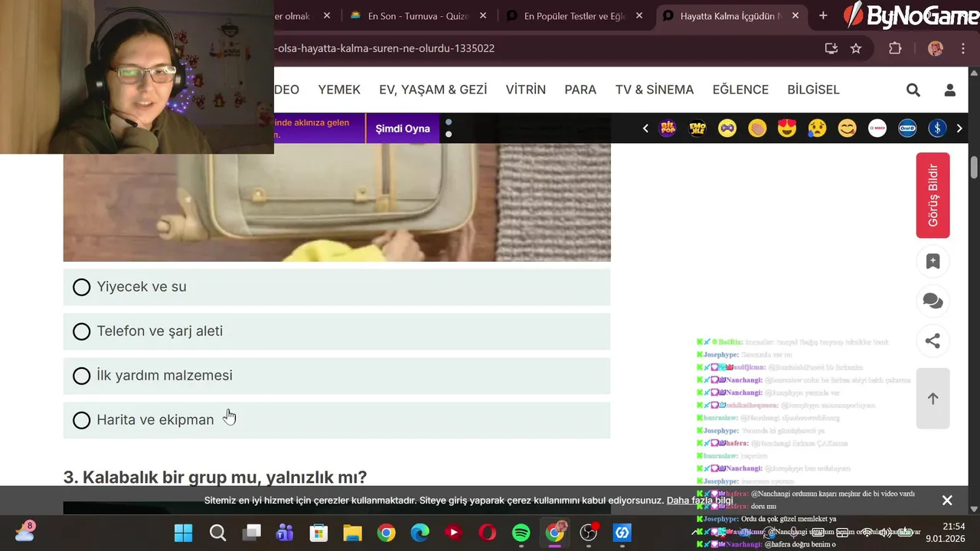Open the BİLGİSEL menu
The width and height of the screenshot is (980, 551).
coord(813,90)
